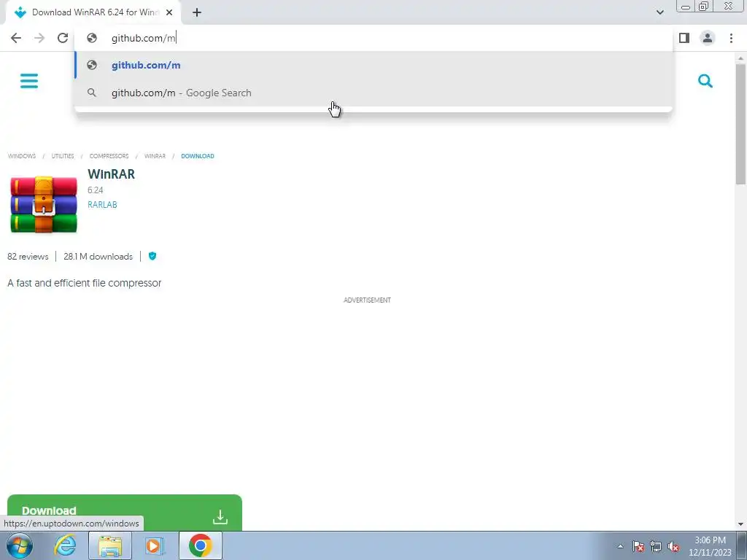Open the RARLAB developer link
Screen dimensions: 747x560
(102, 205)
